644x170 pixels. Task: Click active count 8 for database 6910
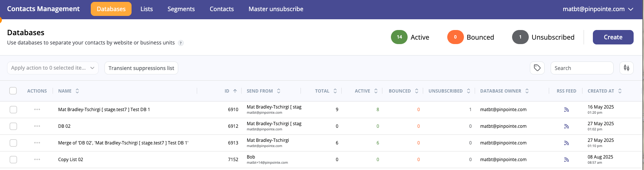[378, 110]
